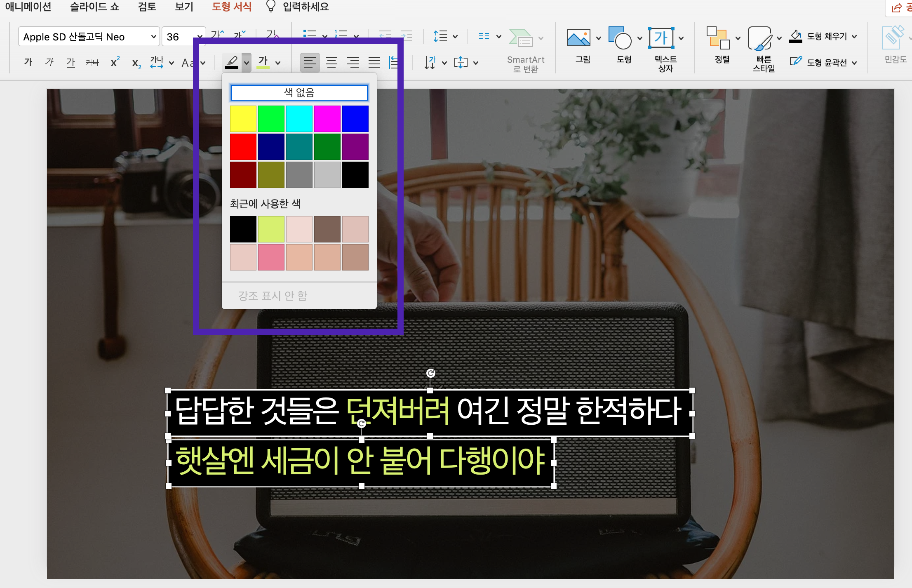Toggle strikethrough text formatting
Image resolution: width=912 pixels, height=588 pixels.
point(92,63)
